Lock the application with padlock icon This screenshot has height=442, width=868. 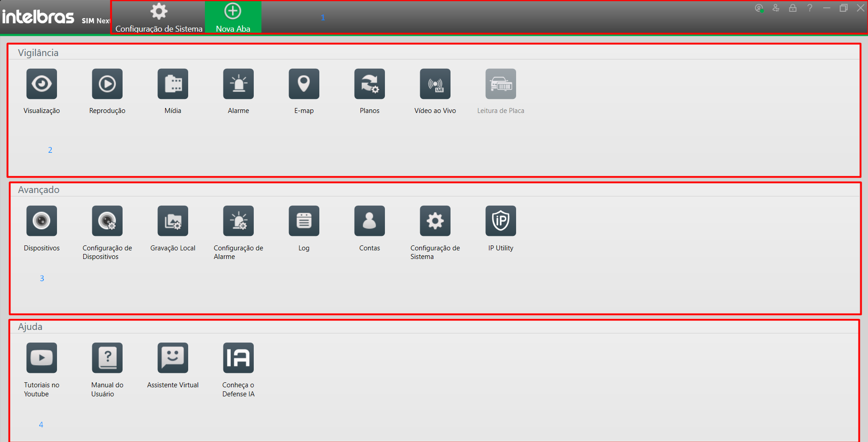click(792, 8)
